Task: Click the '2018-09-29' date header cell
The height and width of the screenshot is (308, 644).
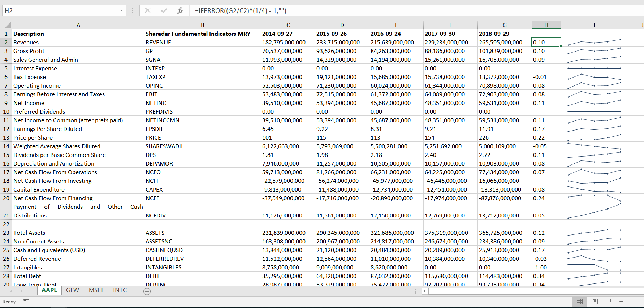Action: click(x=505, y=34)
